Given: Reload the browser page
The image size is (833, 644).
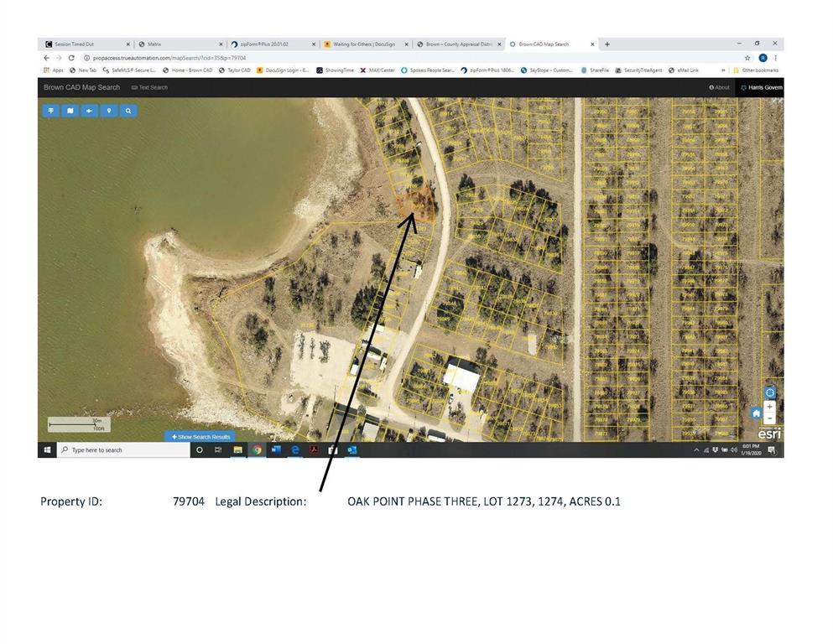Looking at the screenshot, I should coord(71,58).
